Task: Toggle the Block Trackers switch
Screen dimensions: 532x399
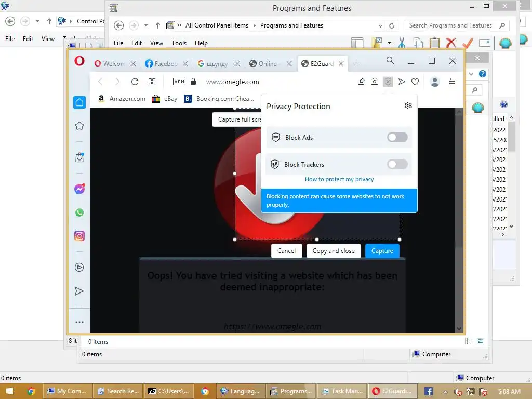Action: click(397, 164)
